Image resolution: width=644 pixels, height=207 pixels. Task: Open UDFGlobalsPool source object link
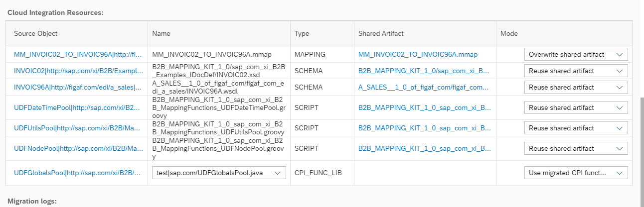point(78,173)
